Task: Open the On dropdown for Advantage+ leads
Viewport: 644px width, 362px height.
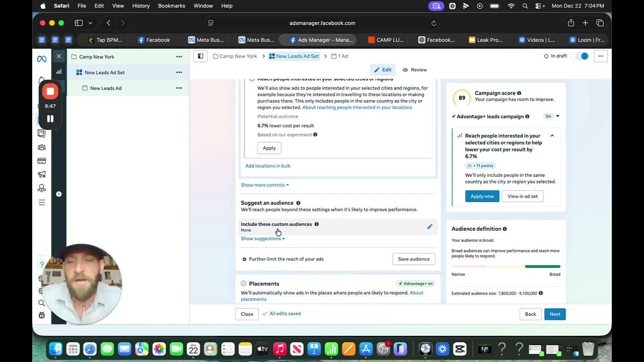Action: tap(552, 116)
